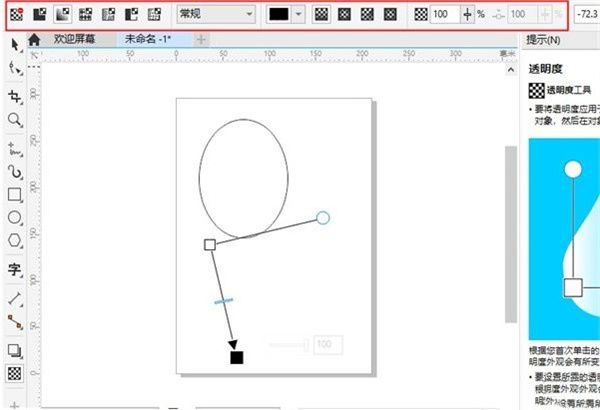Select the Transparency tool in toolbox
Screen dimensions: 600x410
15,373
